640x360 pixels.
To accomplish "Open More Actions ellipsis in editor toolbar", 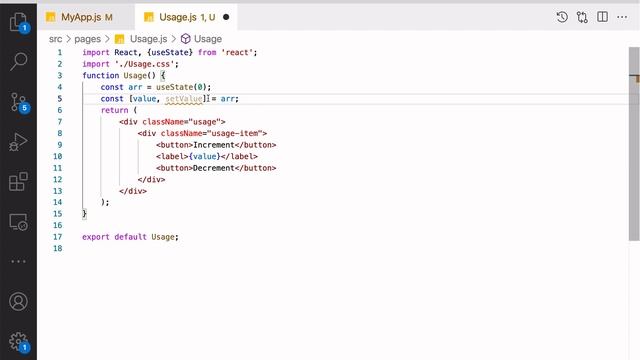I will pos(622,17).
